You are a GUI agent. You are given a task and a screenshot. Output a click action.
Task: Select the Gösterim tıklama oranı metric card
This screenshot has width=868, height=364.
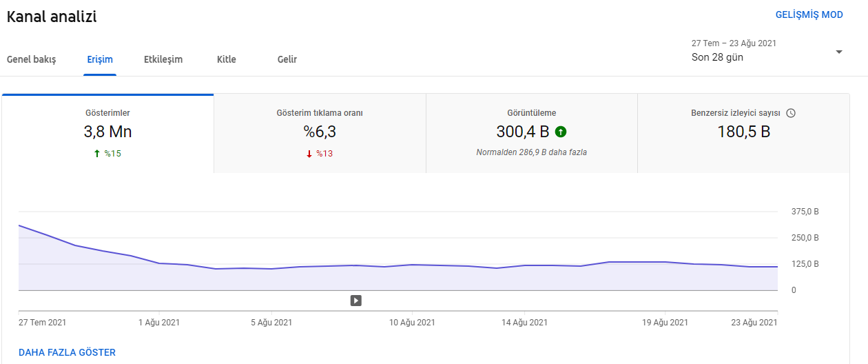[x=320, y=133]
